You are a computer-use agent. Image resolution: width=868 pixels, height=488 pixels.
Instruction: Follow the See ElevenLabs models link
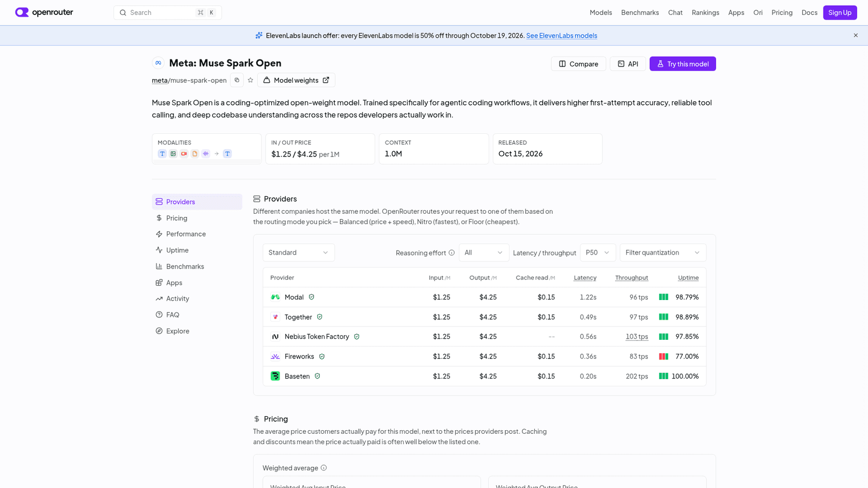pyautogui.click(x=562, y=36)
